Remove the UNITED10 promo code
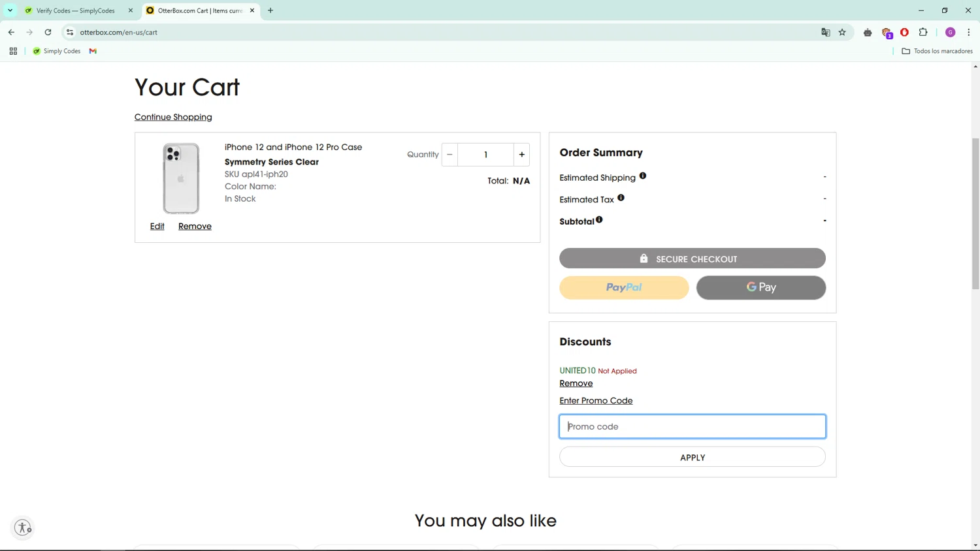Screen dimensions: 980x551 [x=576, y=383]
